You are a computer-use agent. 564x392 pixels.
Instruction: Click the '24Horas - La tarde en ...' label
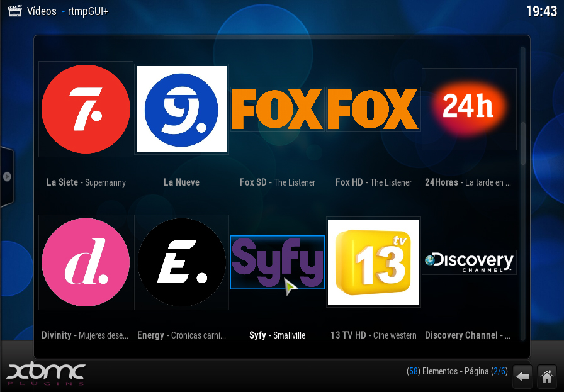[x=468, y=182]
